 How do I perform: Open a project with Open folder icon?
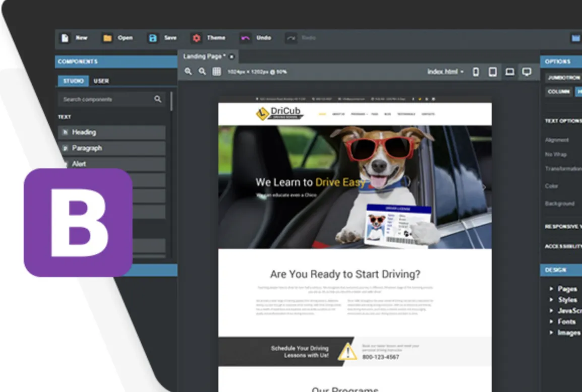[107, 38]
